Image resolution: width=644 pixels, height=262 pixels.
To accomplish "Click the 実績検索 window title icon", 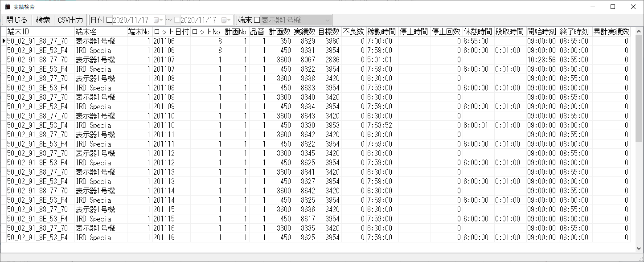I will [7, 7].
